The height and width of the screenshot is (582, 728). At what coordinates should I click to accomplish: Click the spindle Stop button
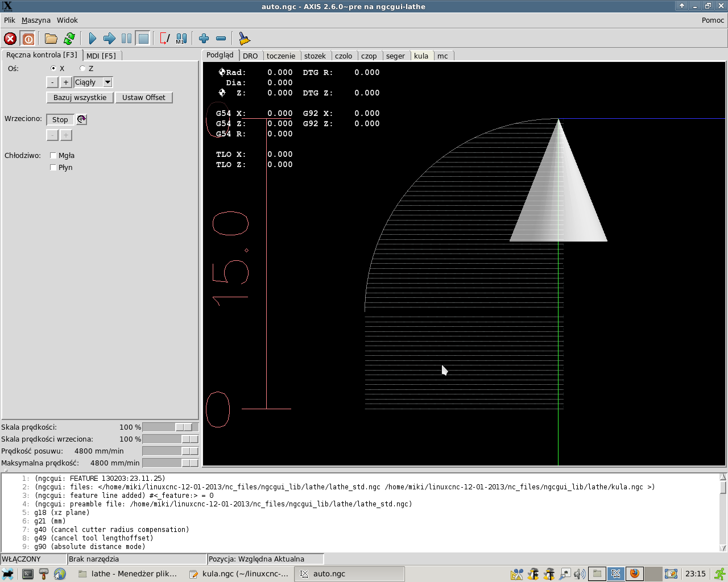tap(60, 119)
